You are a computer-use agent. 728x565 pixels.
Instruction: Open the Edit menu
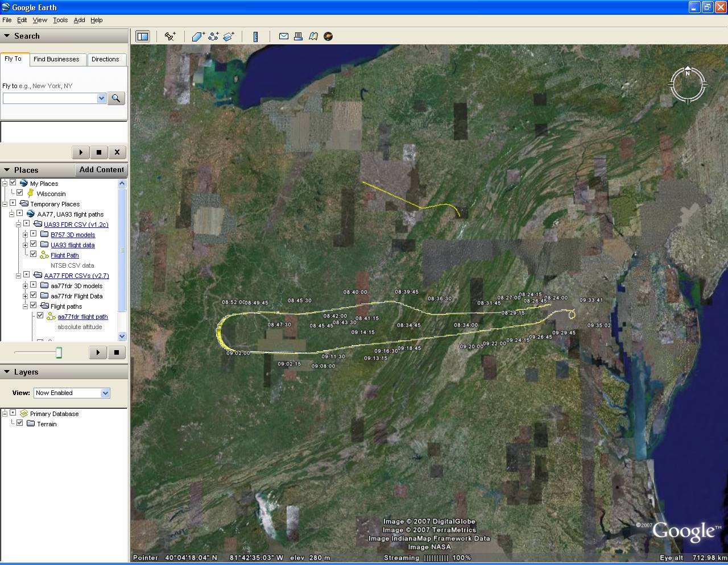tap(22, 20)
